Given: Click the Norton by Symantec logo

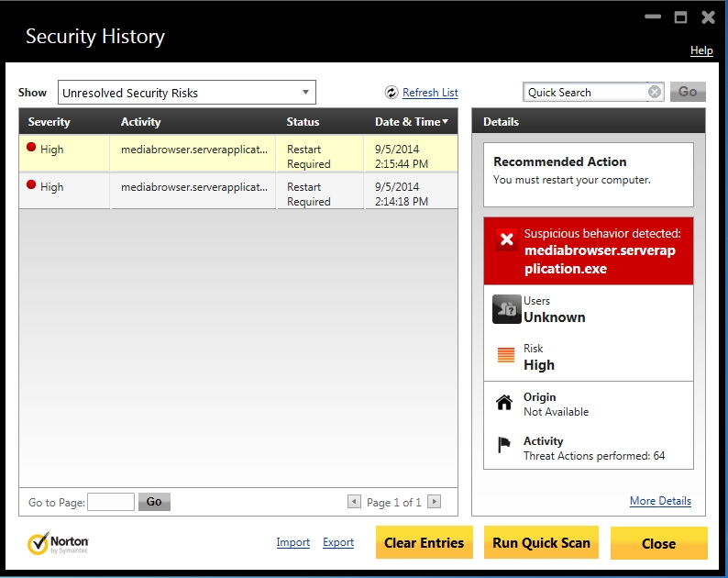Looking at the screenshot, I should [59, 543].
